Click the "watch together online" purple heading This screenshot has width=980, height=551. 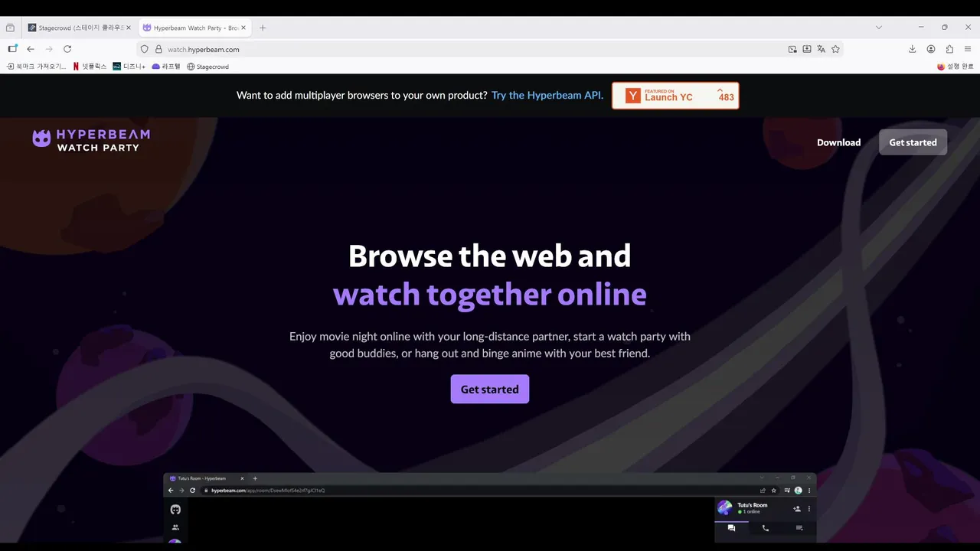point(490,295)
